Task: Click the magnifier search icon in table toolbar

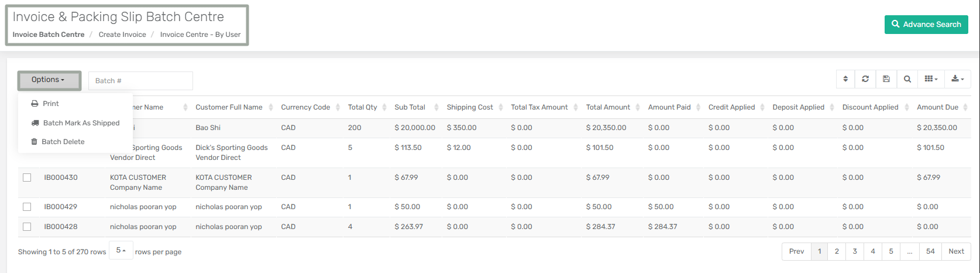Action: [907, 79]
